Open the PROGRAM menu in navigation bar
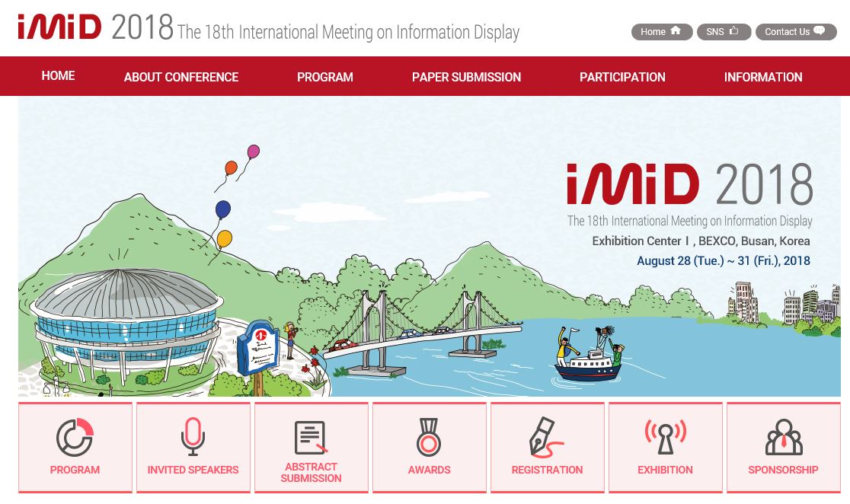Viewport: 850px width, 504px height. (324, 77)
